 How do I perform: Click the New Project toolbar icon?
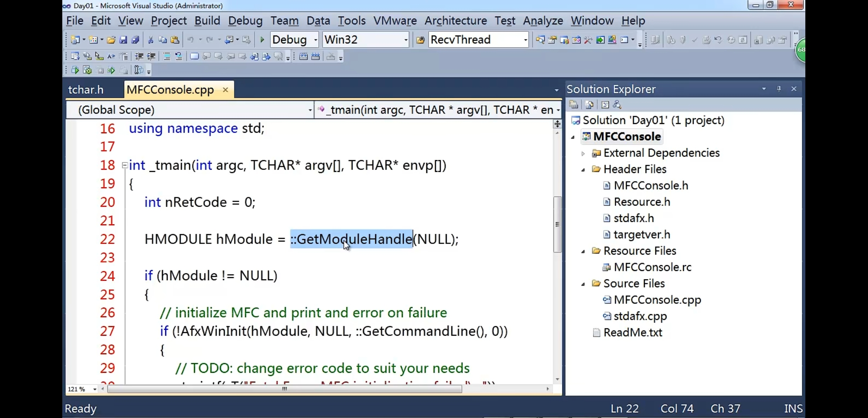[75, 40]
